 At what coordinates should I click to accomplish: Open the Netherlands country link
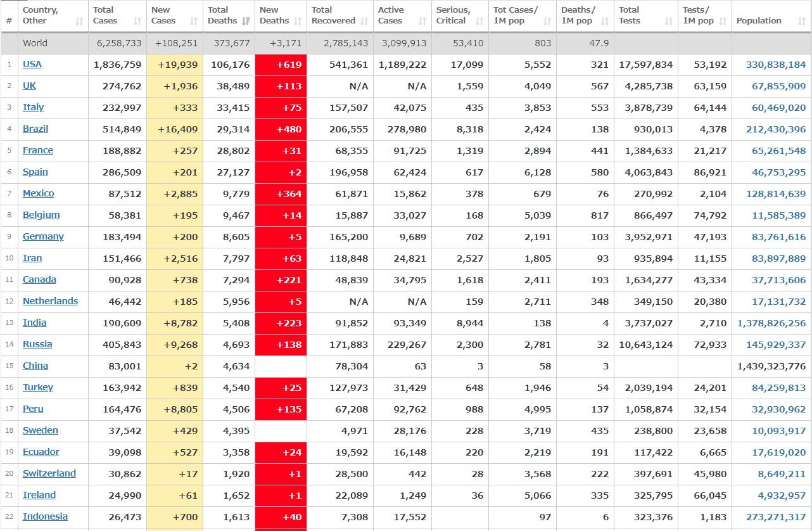(50, 301)
